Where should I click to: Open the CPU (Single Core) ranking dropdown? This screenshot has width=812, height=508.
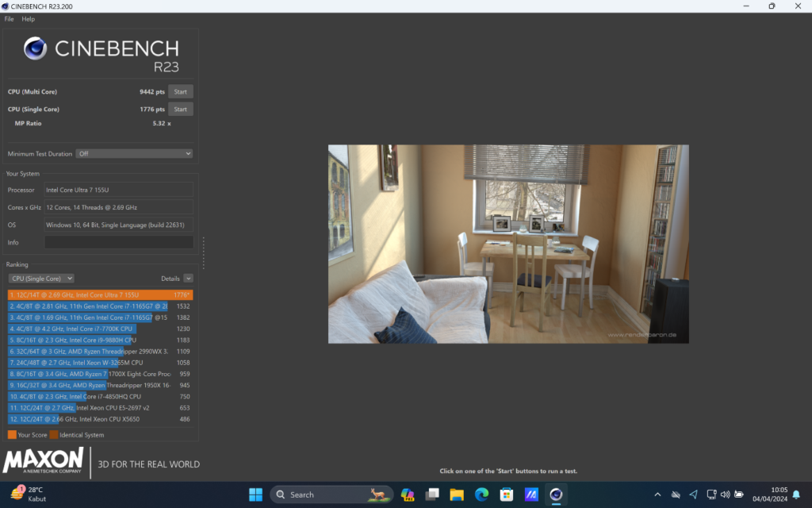40,278
